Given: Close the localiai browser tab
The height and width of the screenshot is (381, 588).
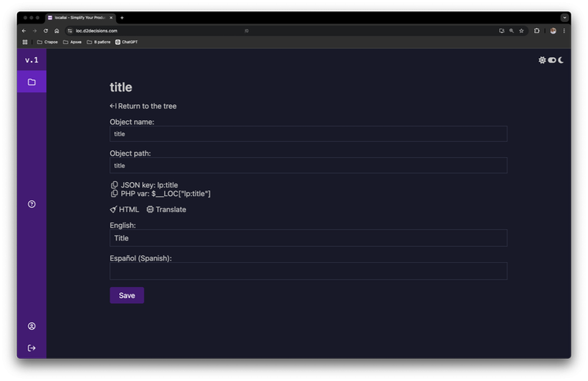Looking at the screenshot, I should (111, 18).
